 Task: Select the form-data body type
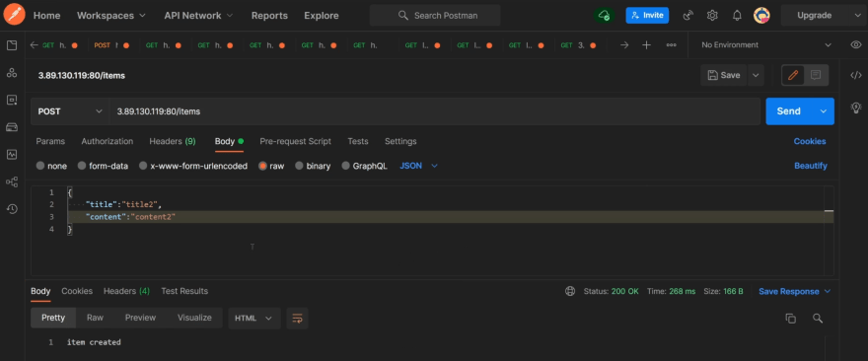click(82, 166)
